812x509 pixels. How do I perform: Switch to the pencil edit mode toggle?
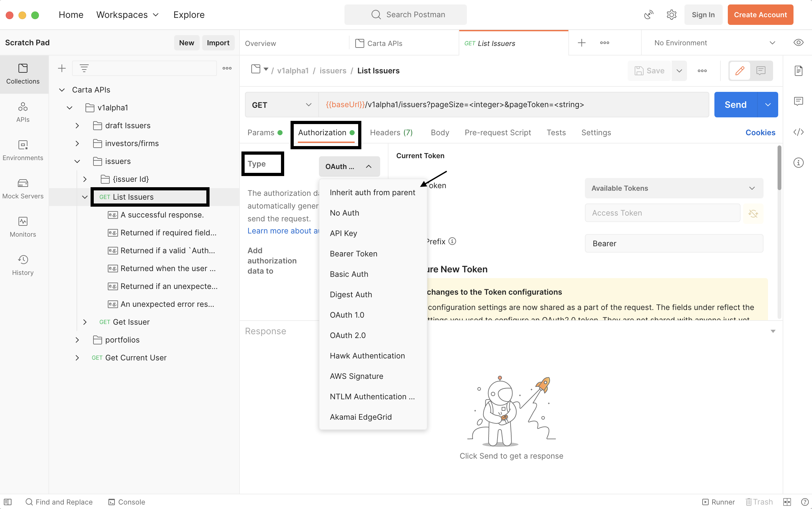coord(740,71)
